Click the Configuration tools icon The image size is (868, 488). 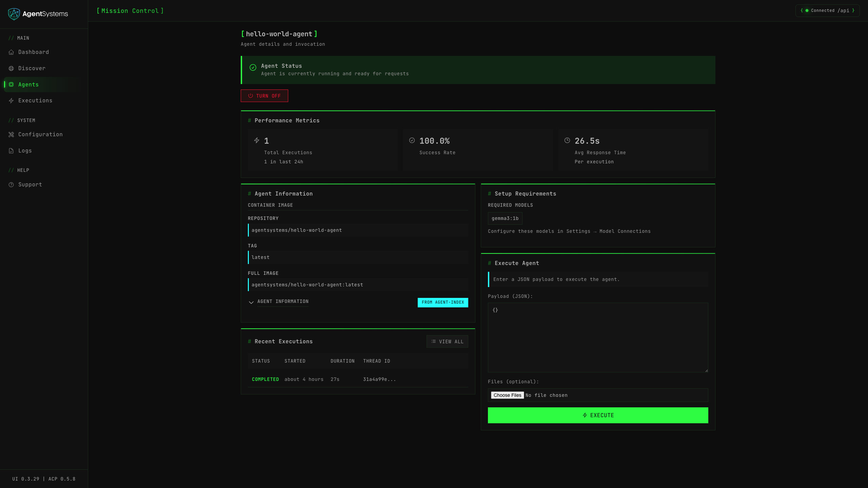click(11, 135)
